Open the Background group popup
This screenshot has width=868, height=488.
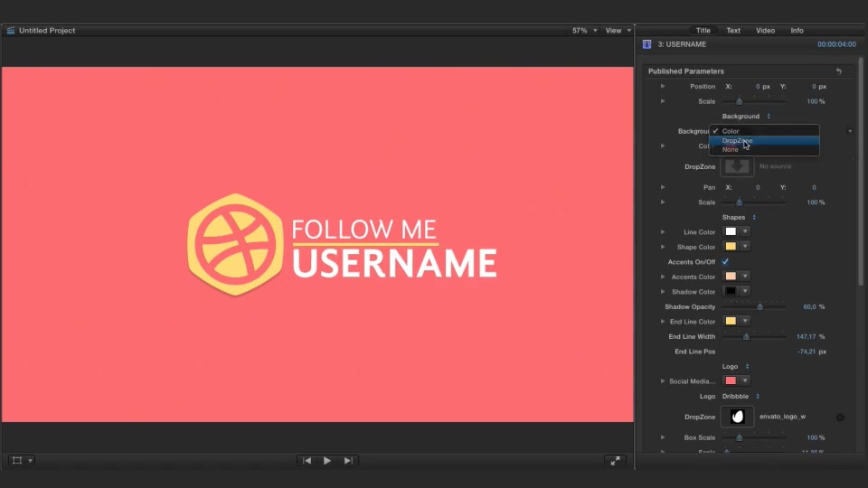[746, 117]
